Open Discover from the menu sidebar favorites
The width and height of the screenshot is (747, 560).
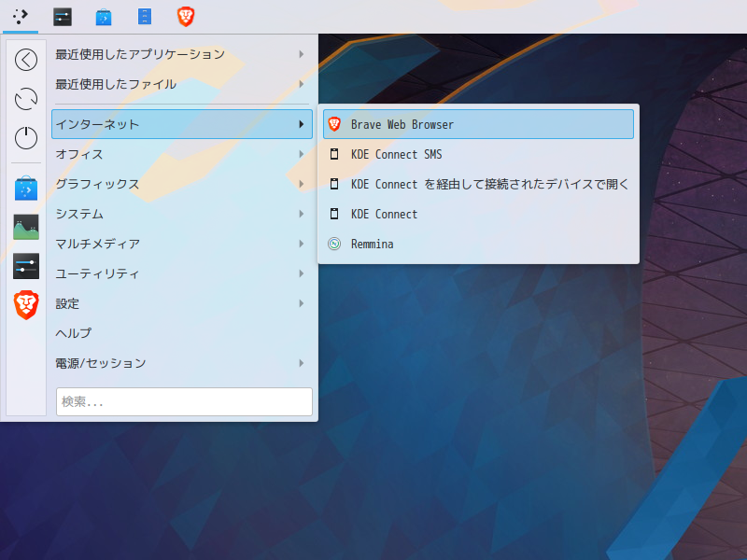point(26,189)
